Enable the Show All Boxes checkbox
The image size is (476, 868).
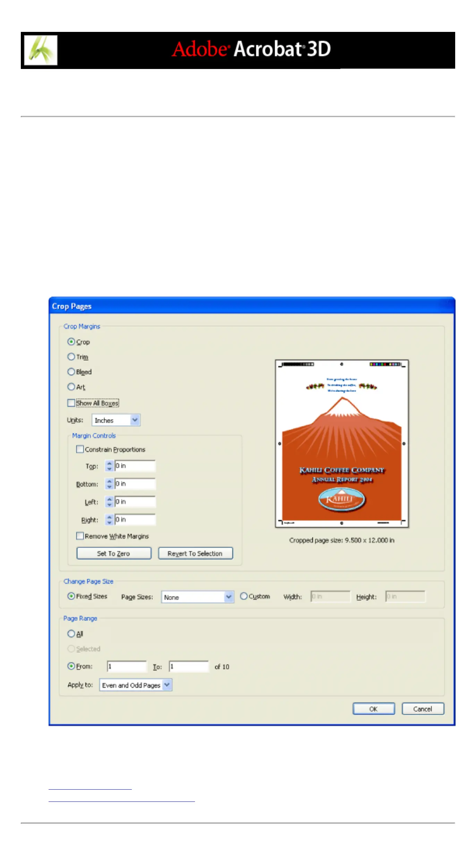[x=71, y=403]
